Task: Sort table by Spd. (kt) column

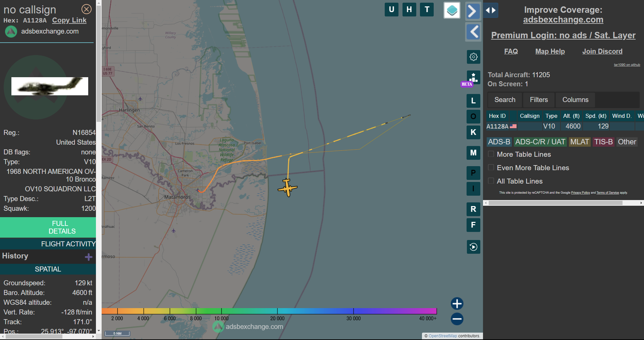Action: [x=596, y=116]
